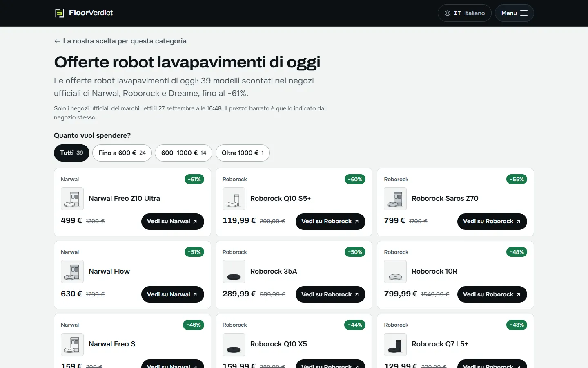Click the struck-through 1799 € price

point(418,221)
